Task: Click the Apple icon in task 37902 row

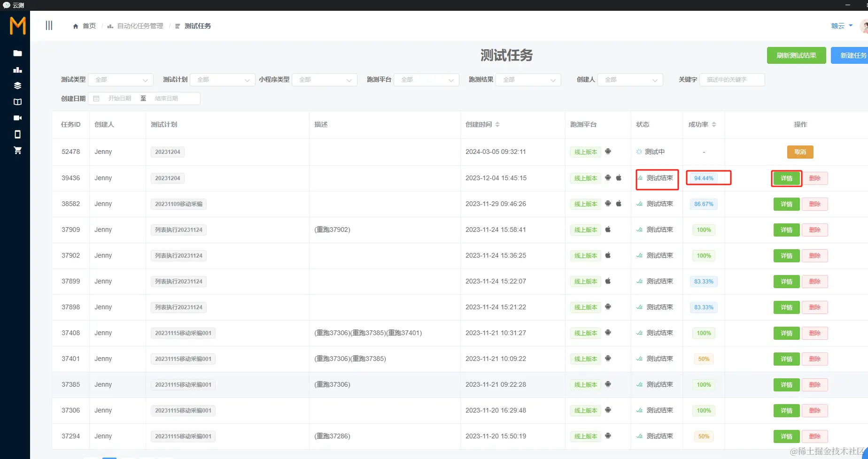Action: point(608,255)
